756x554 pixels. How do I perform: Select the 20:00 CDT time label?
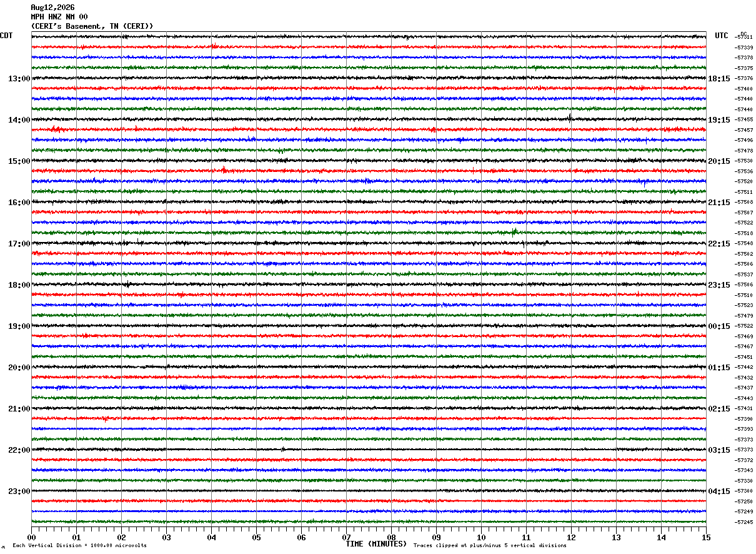pos(19,367)
